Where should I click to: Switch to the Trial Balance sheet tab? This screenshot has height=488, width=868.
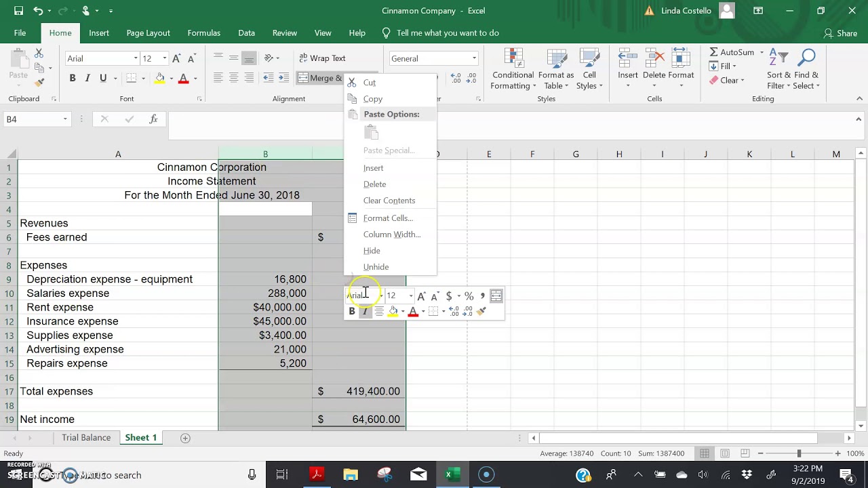click(x=86, y=438)
